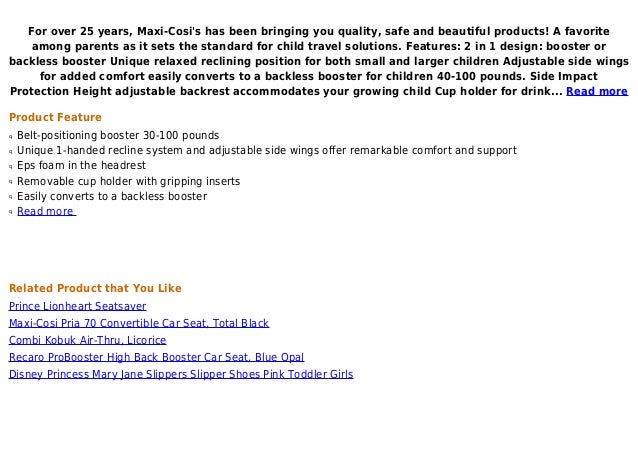Click the Eps foam in the headrest item
The image size is (638, 452).
pos(81,166)
